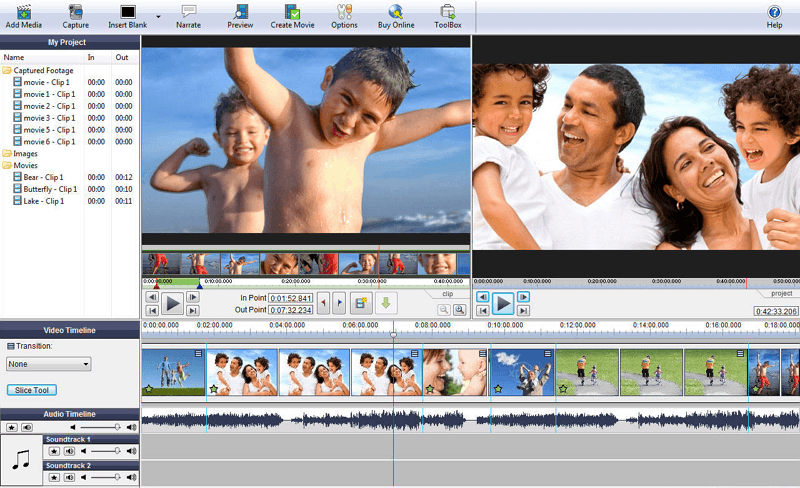The height and width of the screenshot is (488, 800).
Task: Collapse the Movies folder in project tree
Action: click(x=8, y=165)
